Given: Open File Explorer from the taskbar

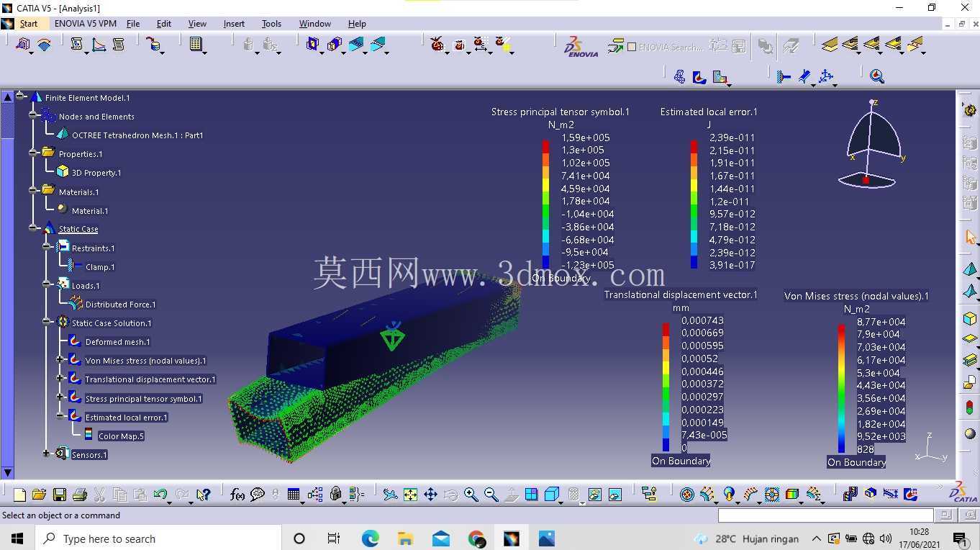Looking at the screenshot, I should click(405, 538).
